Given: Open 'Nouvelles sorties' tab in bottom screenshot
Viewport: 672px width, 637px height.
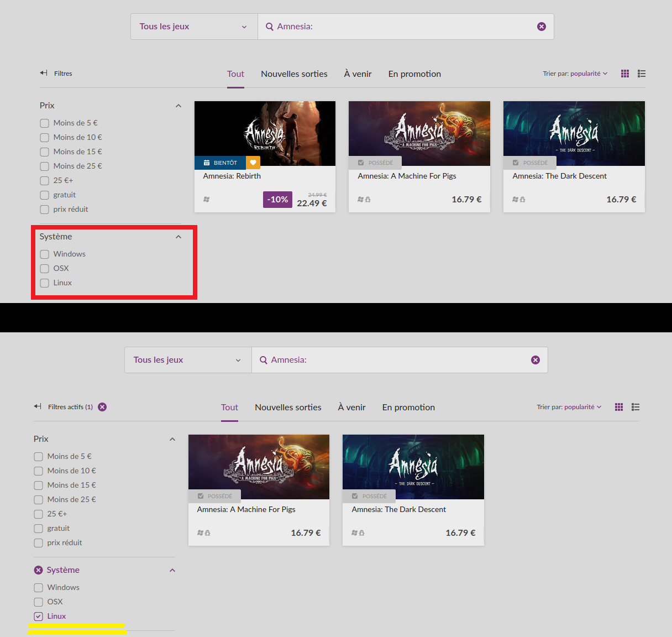Looking at the screenshot, I should (x=288, y=408).
